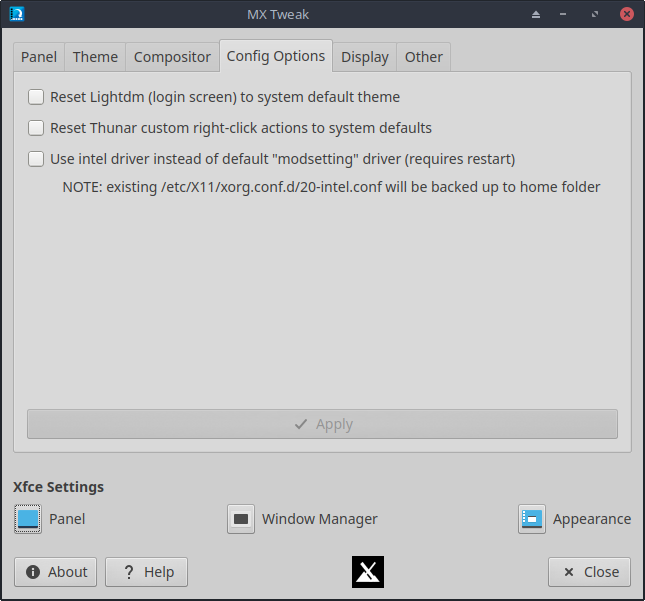Go to the Display tab
The height and width of the screenshot is (601, 645).
(364, 57)
